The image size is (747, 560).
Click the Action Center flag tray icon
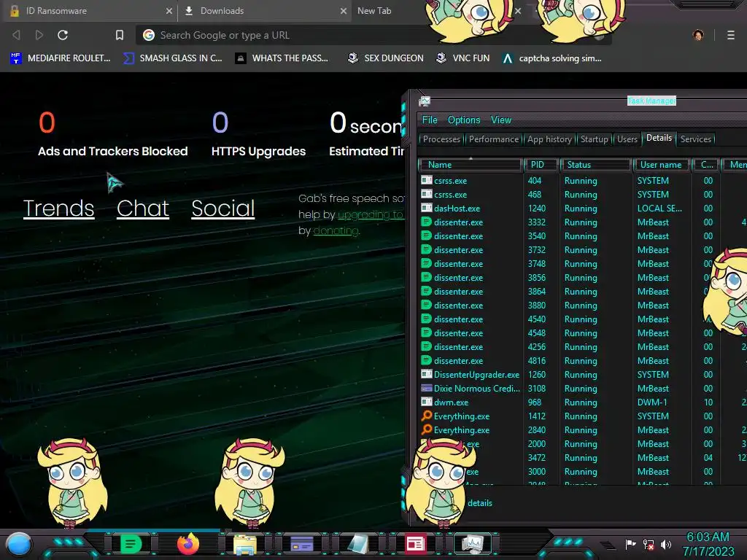[630, 544]
